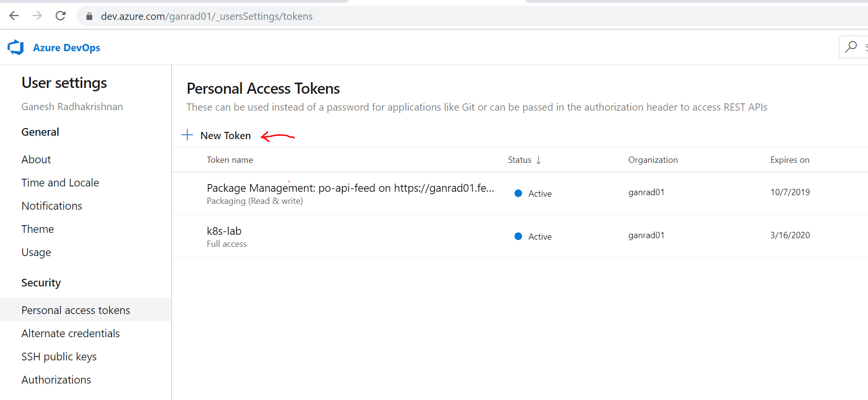Open Usage settings page
This screenshot has height=400, width=868.
(x=36, y=252)
